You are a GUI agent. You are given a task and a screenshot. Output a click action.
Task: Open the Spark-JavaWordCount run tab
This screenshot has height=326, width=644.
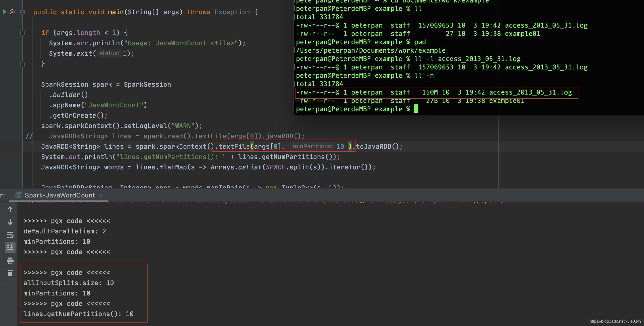pos(60,195)
